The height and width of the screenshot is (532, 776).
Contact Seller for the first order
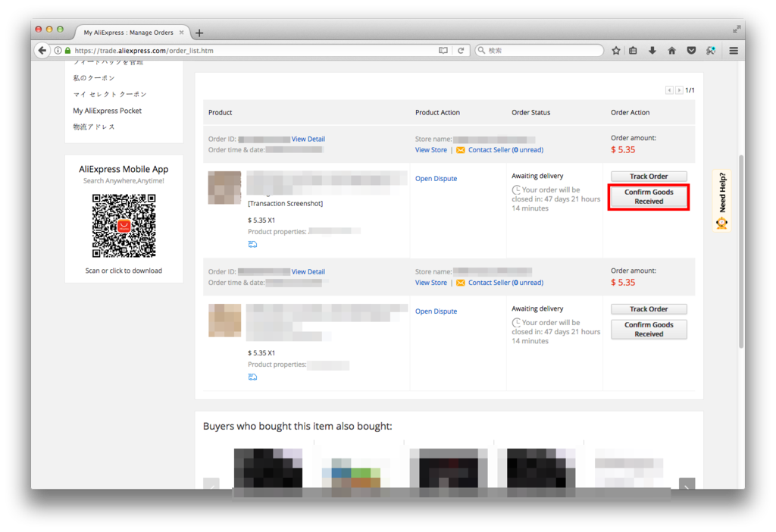pos(505,150)
